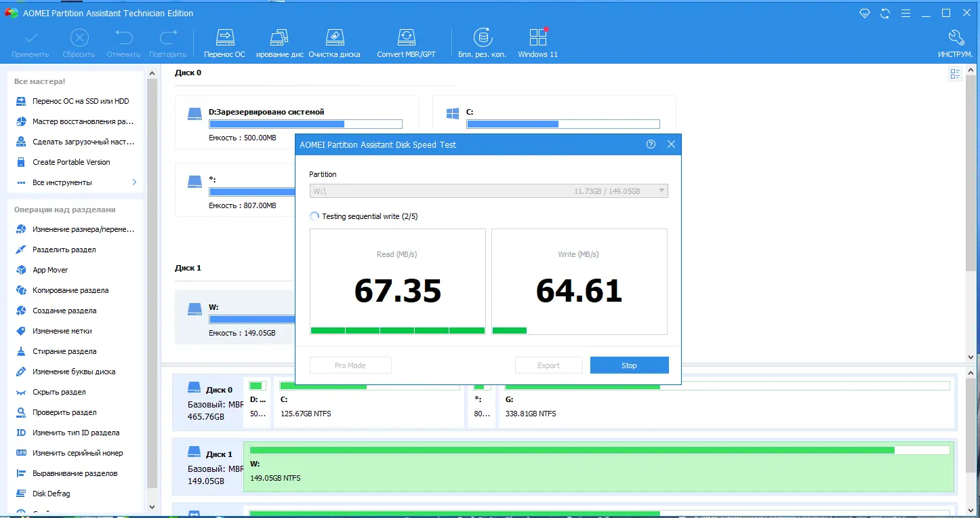
Task: Click the 64.61 write speed value
Action: pyautogui.click(x=579, y=291)
